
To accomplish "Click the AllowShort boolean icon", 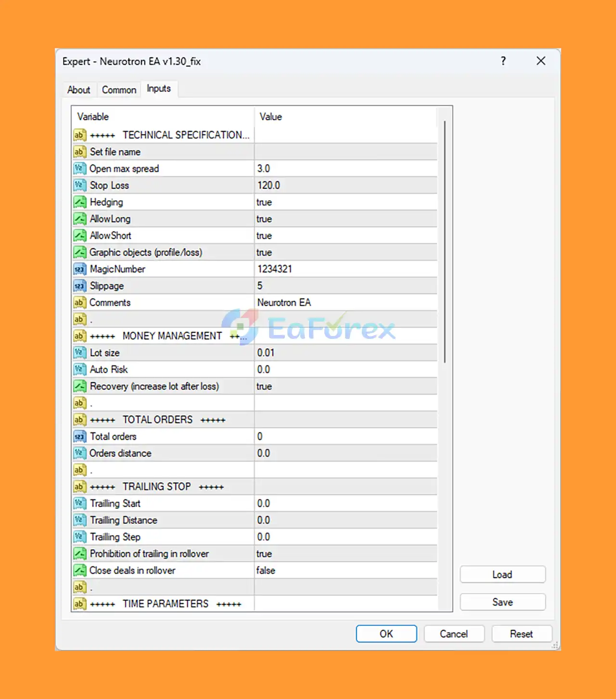I will [x=79, y=235].
